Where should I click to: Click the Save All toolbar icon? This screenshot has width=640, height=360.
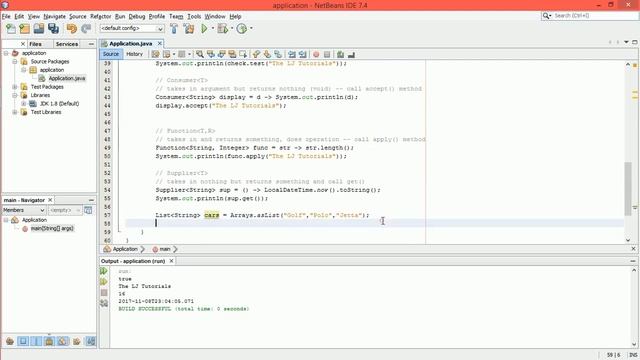pyautogui.click(x=53, y=29)
